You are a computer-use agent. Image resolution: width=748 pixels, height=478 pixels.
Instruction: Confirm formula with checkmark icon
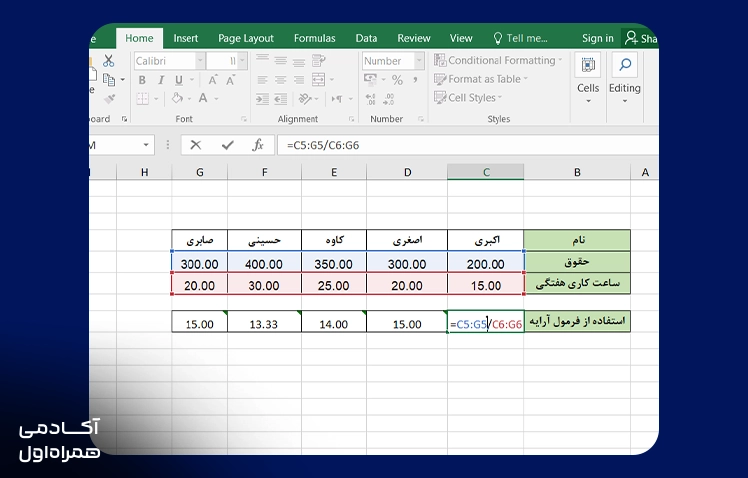point(228,145)
